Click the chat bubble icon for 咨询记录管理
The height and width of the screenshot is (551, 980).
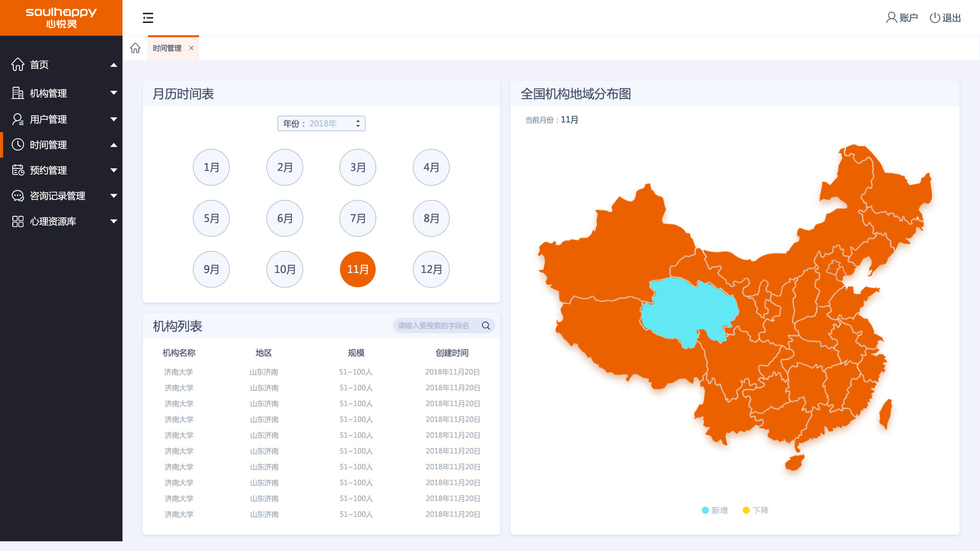[18, 196]
